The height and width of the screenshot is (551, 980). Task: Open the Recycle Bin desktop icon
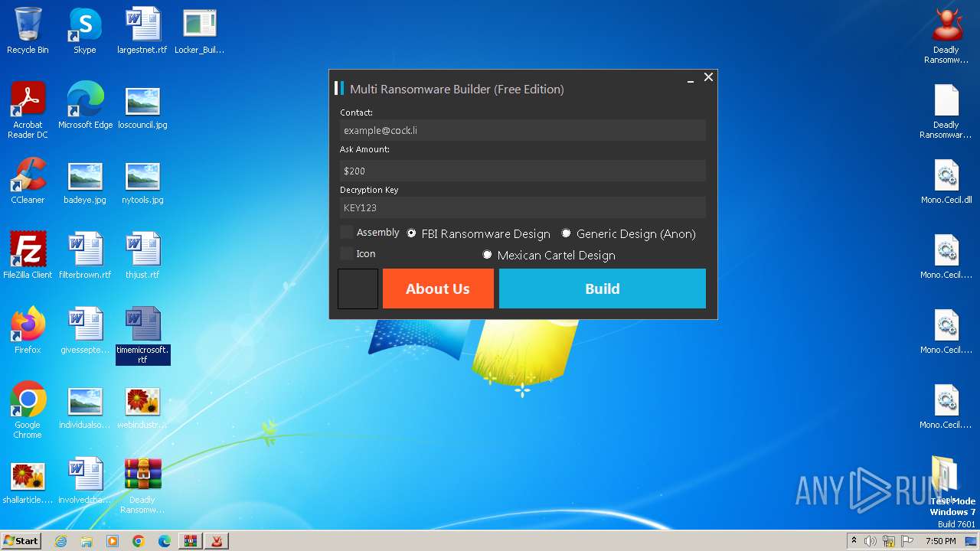point(28,31)
